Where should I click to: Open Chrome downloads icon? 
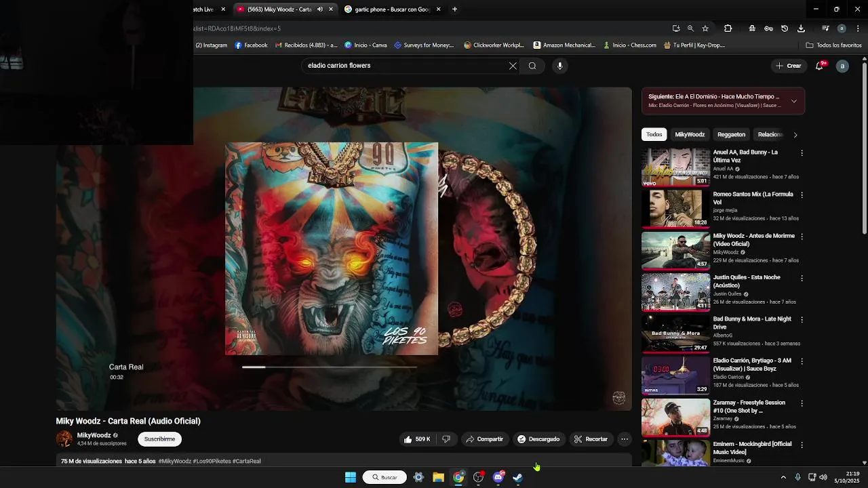click(x=801, y=28)
